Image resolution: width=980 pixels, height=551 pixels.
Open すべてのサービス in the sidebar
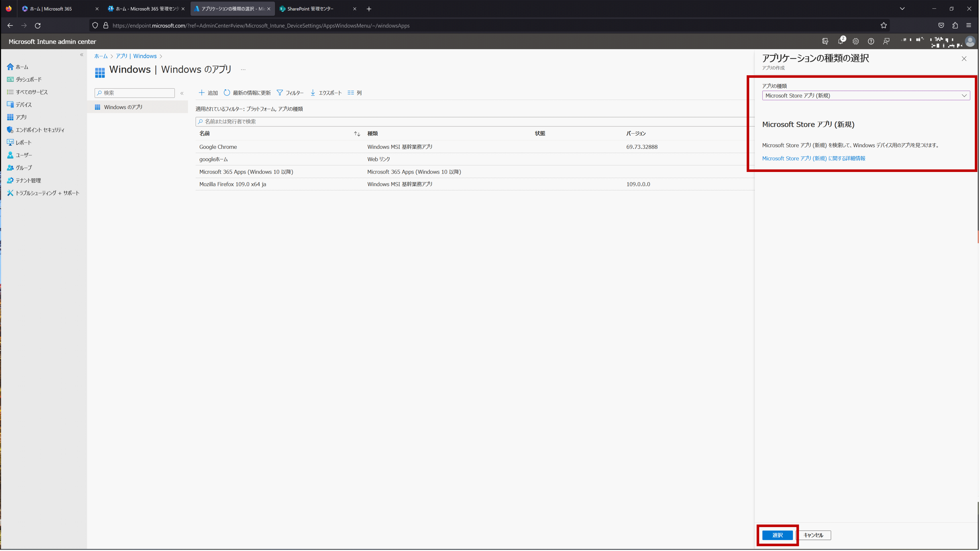coord(27,92)
